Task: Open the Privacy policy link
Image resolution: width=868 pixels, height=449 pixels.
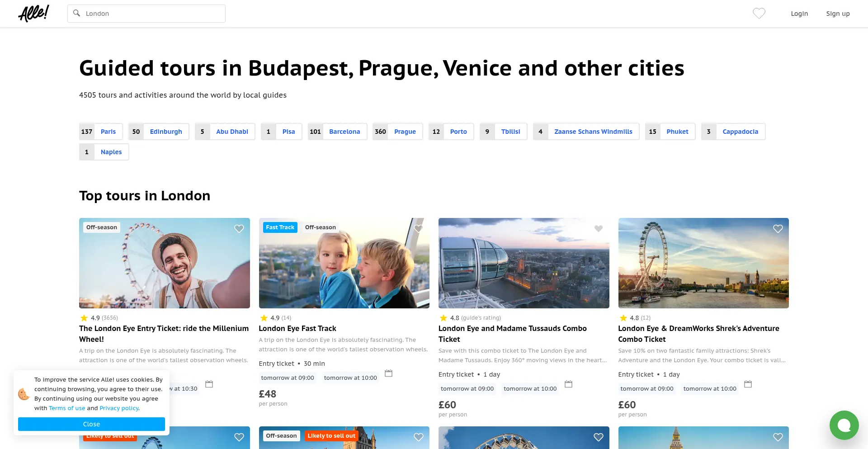Action: 119,408
